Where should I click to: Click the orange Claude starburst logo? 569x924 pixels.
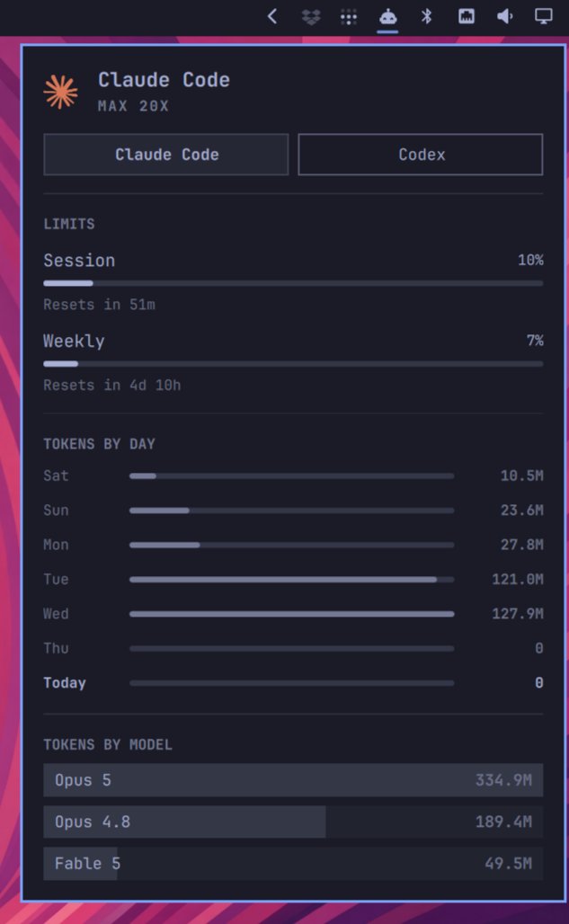coord(60,92)
